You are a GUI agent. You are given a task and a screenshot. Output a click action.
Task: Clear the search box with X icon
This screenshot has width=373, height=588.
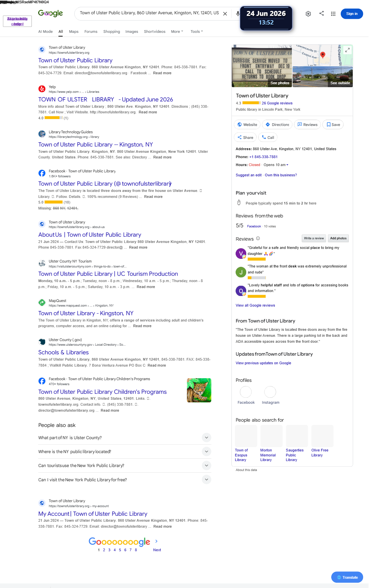pyautogui.click(x=225, y=14)
